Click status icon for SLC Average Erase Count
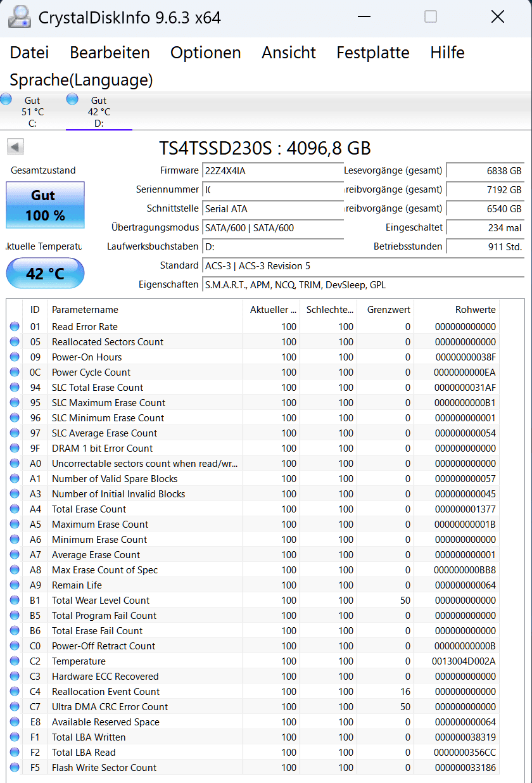 point(15,433)
